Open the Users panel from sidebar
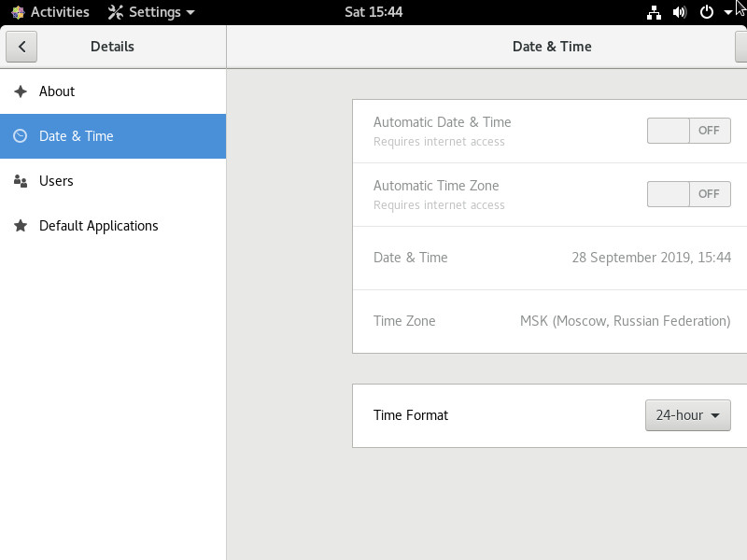747x560 pixels. click(x=113, y=181)
